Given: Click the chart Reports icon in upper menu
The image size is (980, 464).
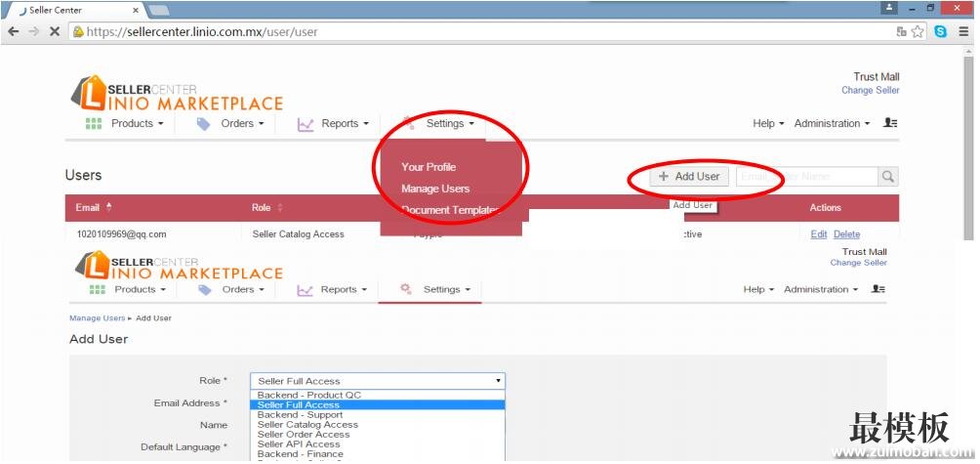Looking at the screenshot, I should [305, 124].
